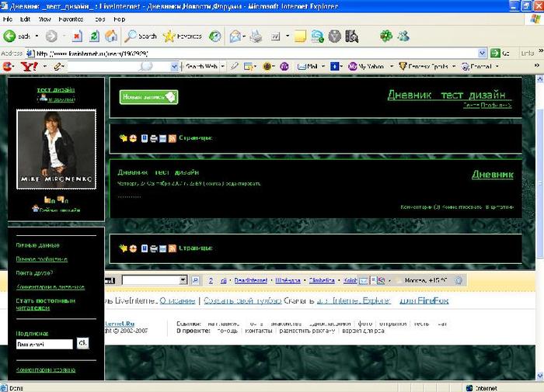Open the Mail icon dropdown arrow in IE toolbar
Viewport: 544px width, 392px height.
tap(244, 36)
